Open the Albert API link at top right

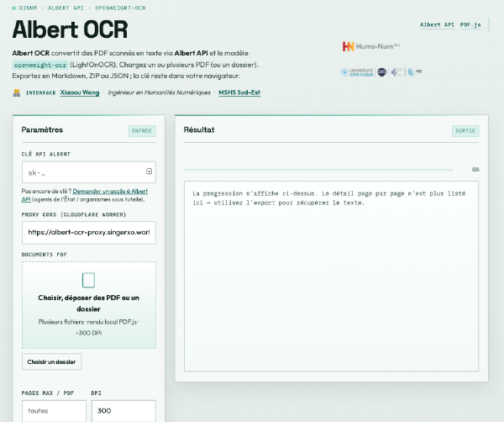437,24
